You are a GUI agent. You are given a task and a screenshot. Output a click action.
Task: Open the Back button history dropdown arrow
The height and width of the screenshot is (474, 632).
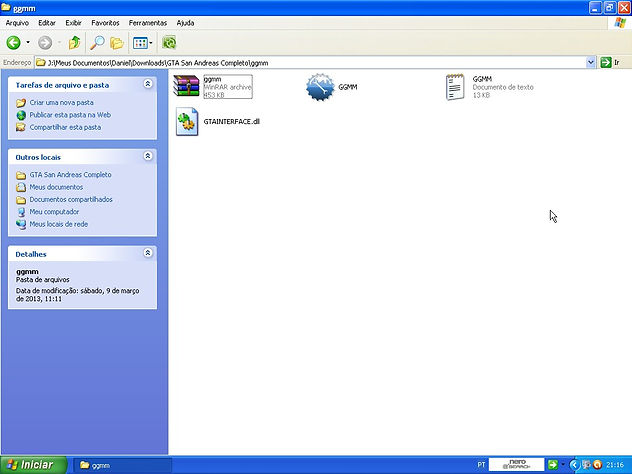point(28,43)
